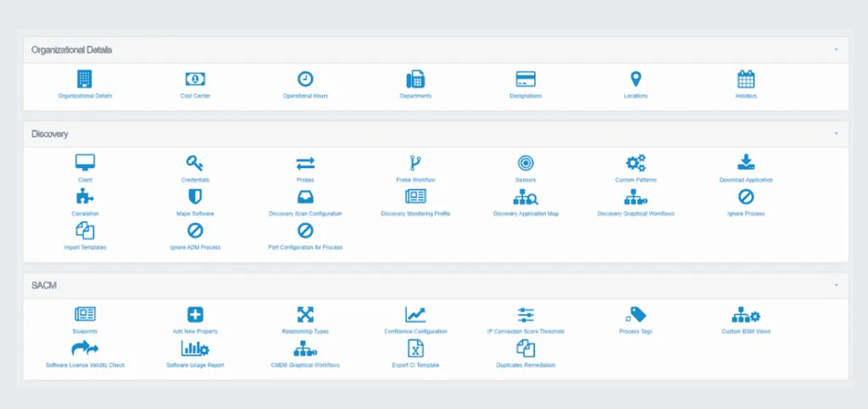Open the Holidays calendar icon
The height and width of the screenshot is (409, 868).
click(x=746, y=79)
